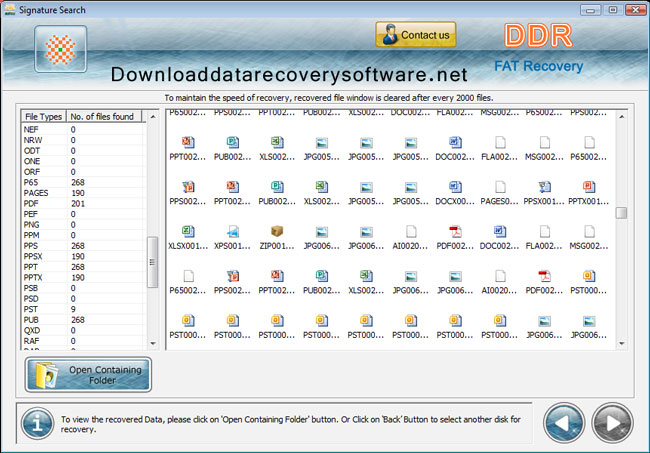This screenshot has height=453, width=650.
Task: Click the blue information icon
Action: 37,423
